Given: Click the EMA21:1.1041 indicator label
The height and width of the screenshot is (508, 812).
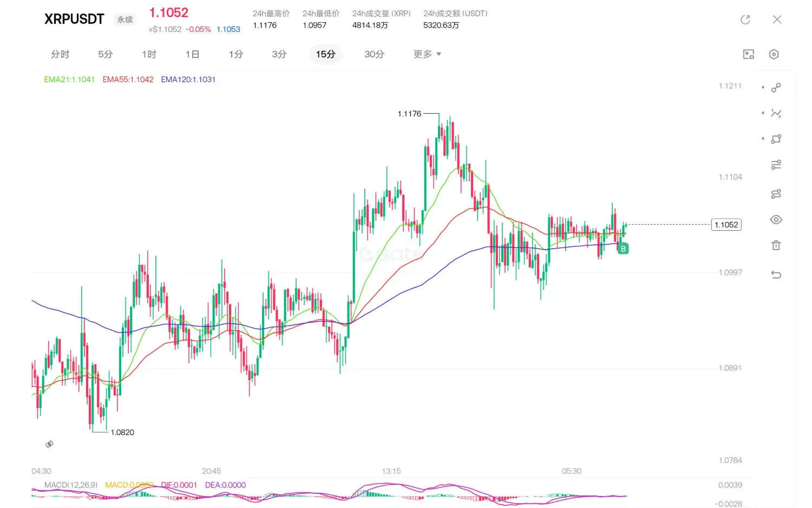Looking at the screenshot, I should 69,80.
